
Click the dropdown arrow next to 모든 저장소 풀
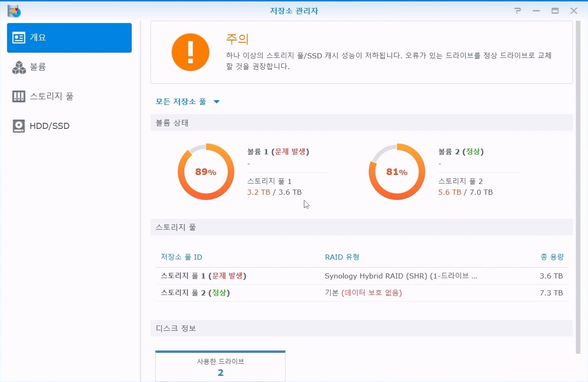[216, 102]
